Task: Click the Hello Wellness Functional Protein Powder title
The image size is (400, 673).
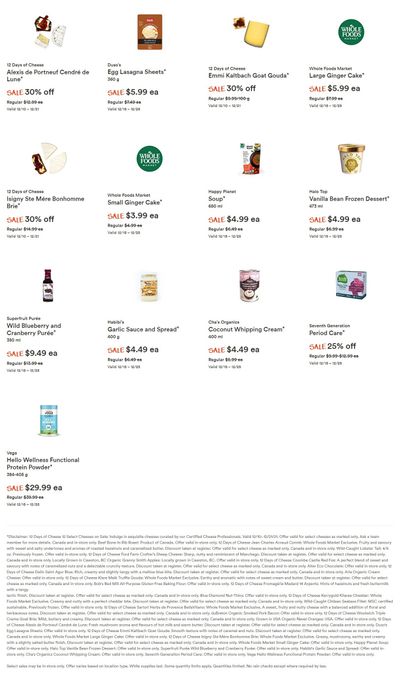Action: pyautogui.click(x=43, y=464)
